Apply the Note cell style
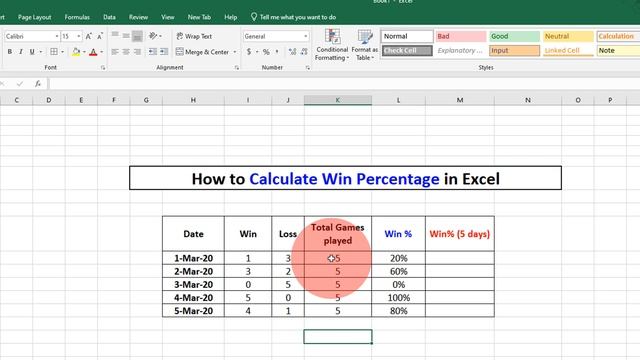 pyautogui.click(x=618, y=51)
